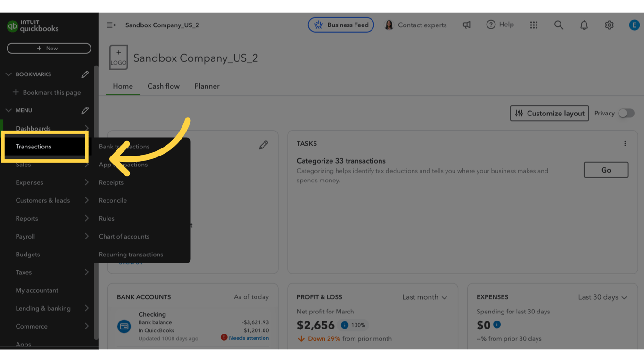Image resolution: width=644 pixels, height=362 pixels.
Task: Click the info icon beside $2,656
Action: (345, 325)
